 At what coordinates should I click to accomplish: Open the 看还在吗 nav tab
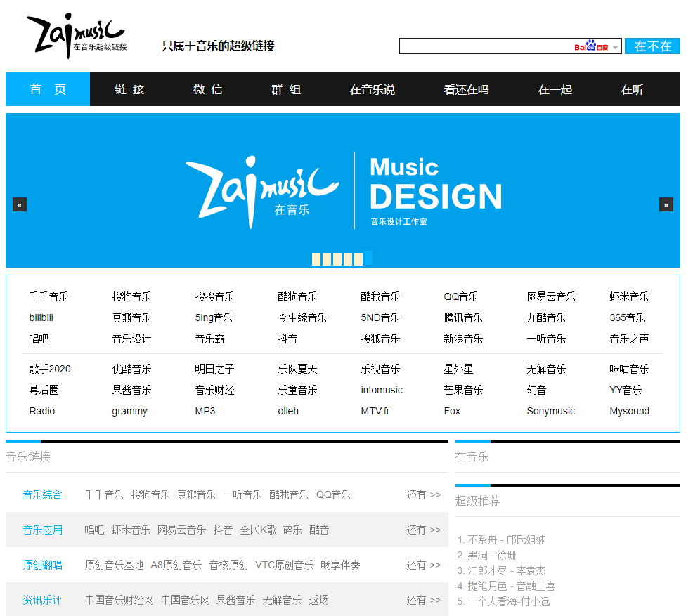[x=466, y=89]
